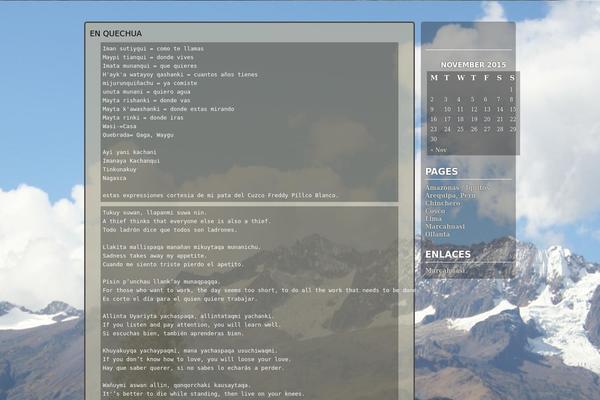Click the 'Imanaya Kachanqui' line
This screenshot has width=600, height=400.
(131, 161)
